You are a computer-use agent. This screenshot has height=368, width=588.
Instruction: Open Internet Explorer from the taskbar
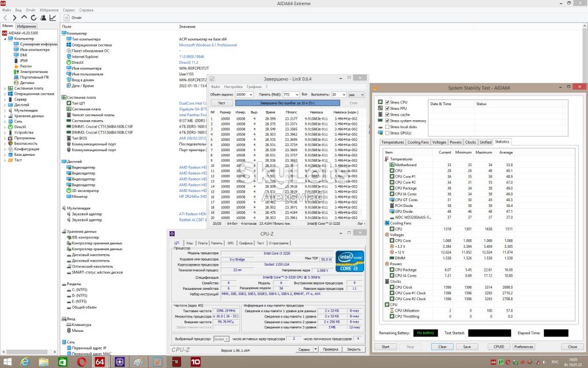point(25,362)
